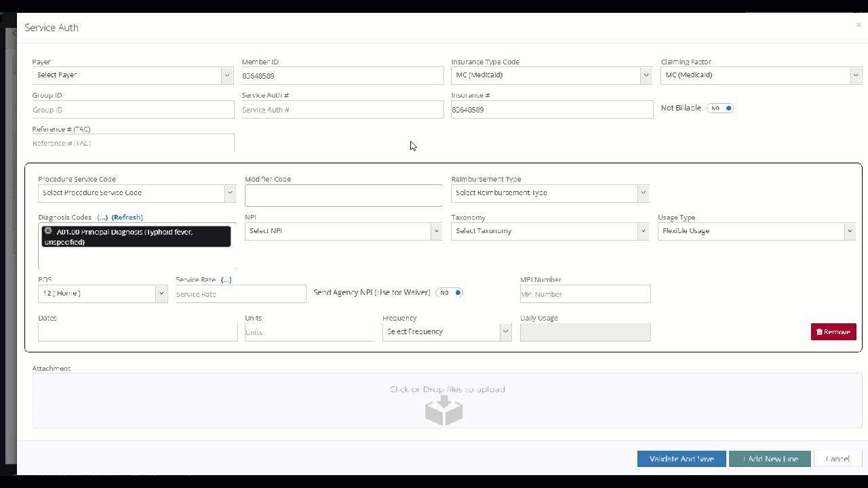Click Validate And Save button
Viewport: 868px width, 488px height.
[682, 459]
